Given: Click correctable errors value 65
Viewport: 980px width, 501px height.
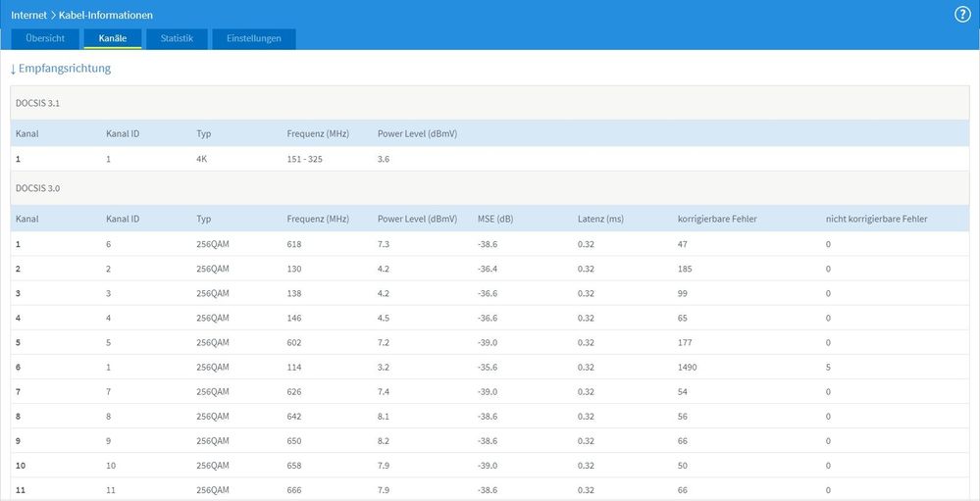Looking at the screenshot, I should tap(683, 318).
